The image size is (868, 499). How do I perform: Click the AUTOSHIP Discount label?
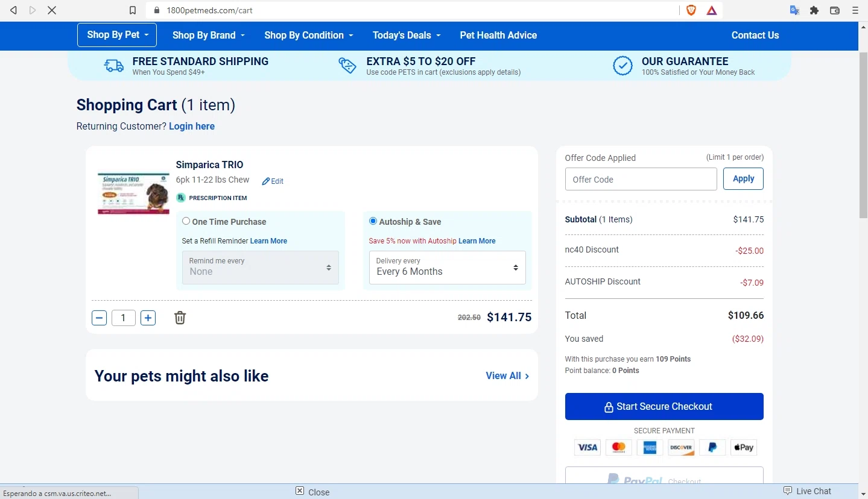tap(603, 281)
